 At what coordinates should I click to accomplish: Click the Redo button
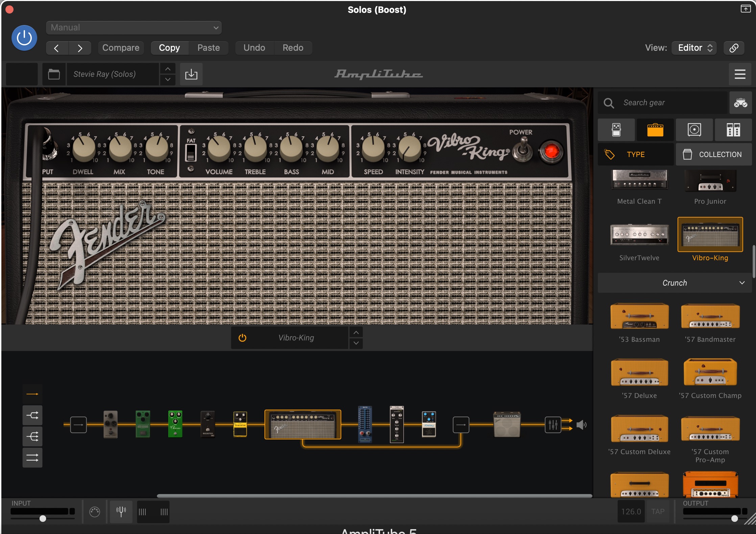[293, 48]
